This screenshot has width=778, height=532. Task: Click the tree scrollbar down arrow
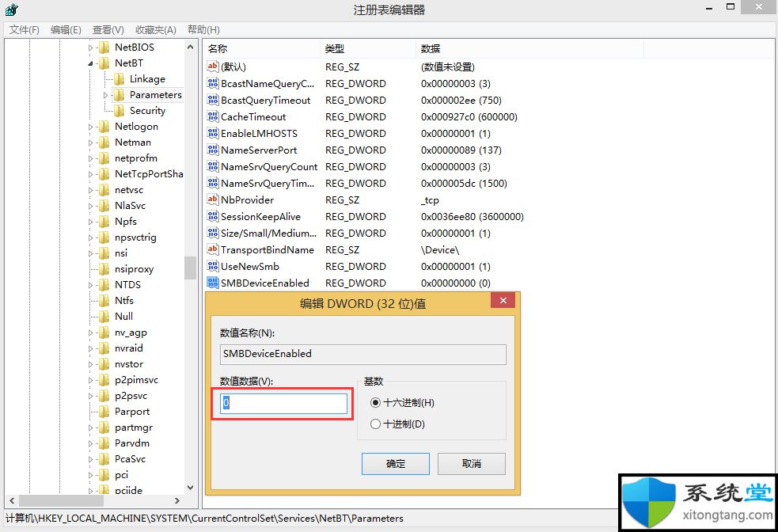click(x=190, y=488)
